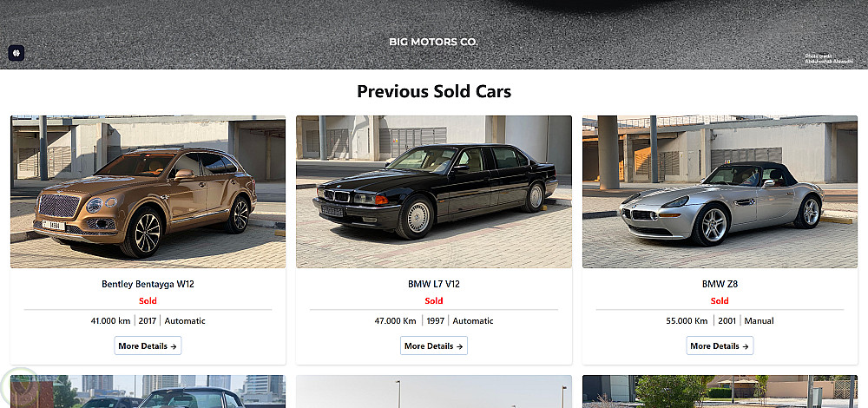The width and height of the screenshot is (868, 408).
Task: Click the red Sold label under BMW Z8
Action: 720,300
